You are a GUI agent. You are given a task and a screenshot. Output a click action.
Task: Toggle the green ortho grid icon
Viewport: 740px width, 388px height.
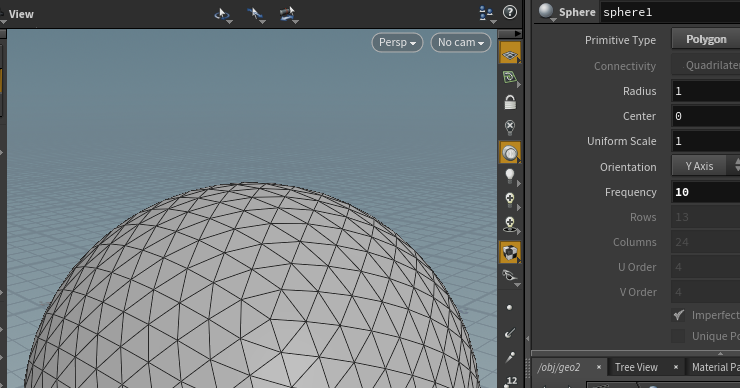tap(510, 77)
